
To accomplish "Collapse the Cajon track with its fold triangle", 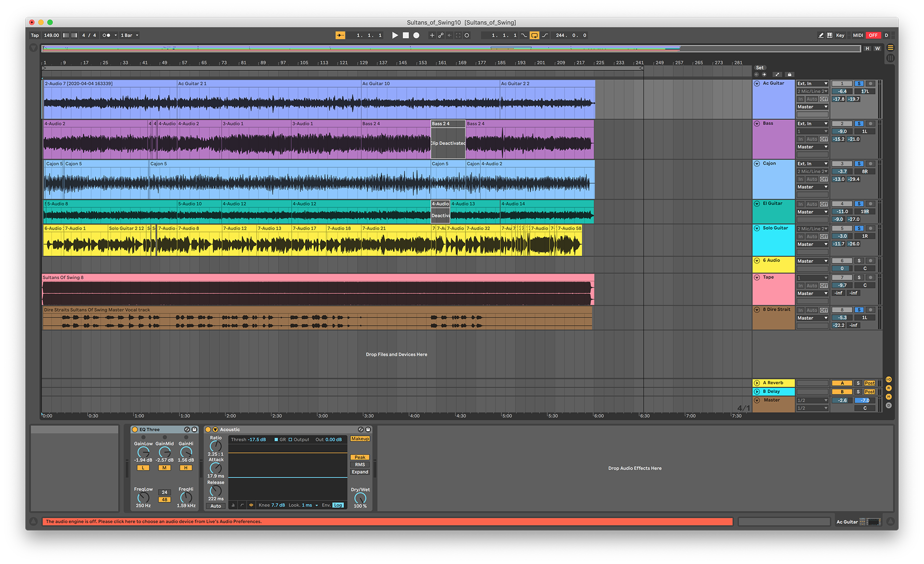I will (757, 164).
